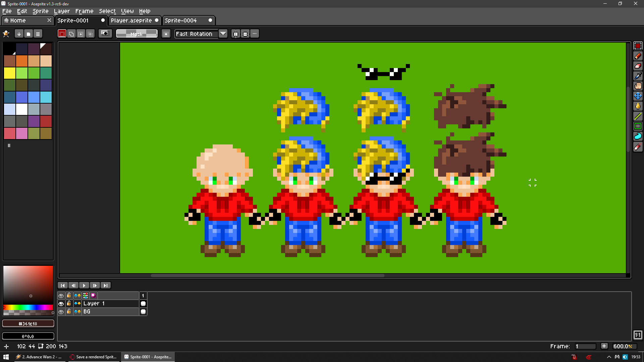Toggle visibility of BG layer
The width and height of the screenshot is (644, 362).
[x=61, y=312]
